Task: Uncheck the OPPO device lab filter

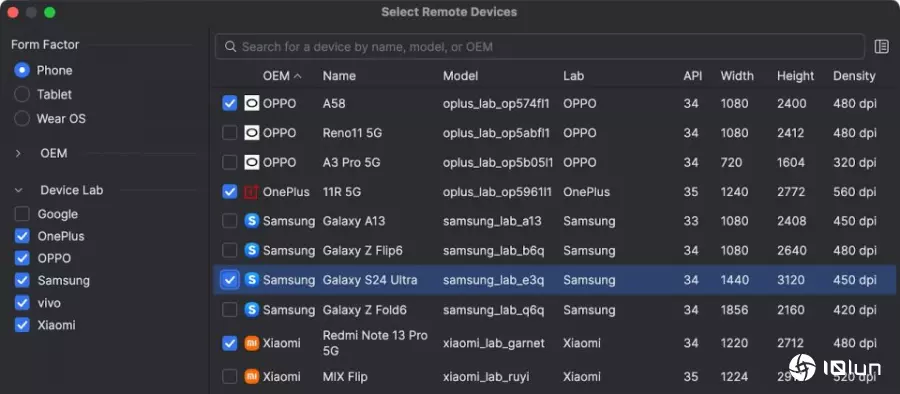Action: 22,258
